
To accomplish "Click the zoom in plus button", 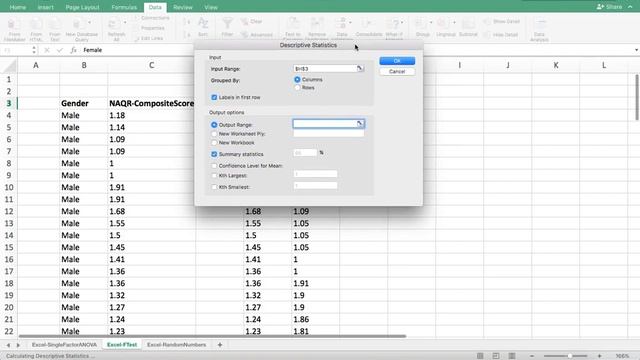I will click(x=599, y=356).
